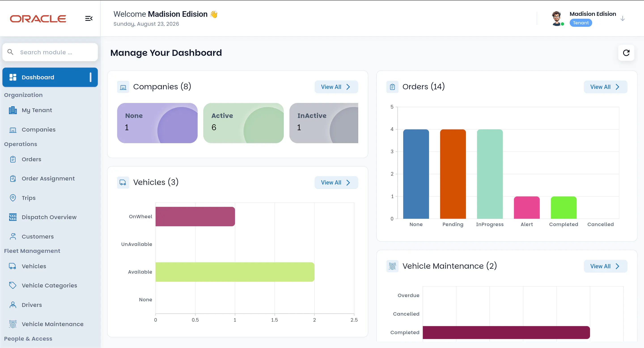
Task: Click the Available bar in Vehicles chart
Action: pos(235,272)
